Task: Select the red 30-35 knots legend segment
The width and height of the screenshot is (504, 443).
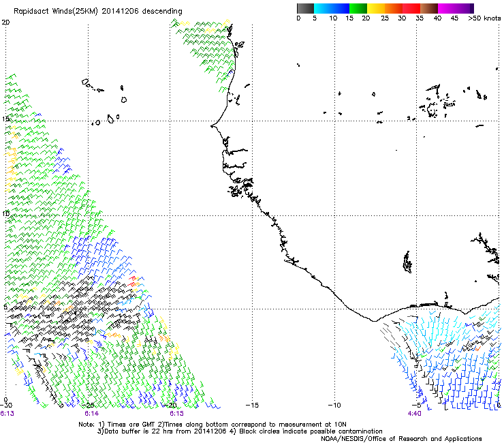Action: click(x=411, y=8)
